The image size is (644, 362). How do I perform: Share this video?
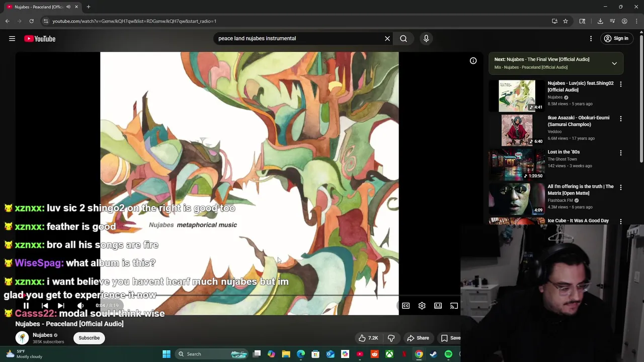point(418,338)
